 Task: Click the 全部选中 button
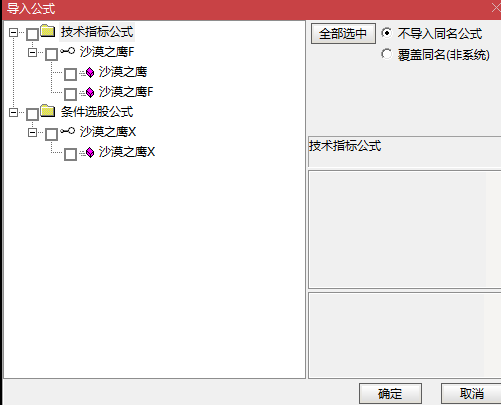pos(343,33)
